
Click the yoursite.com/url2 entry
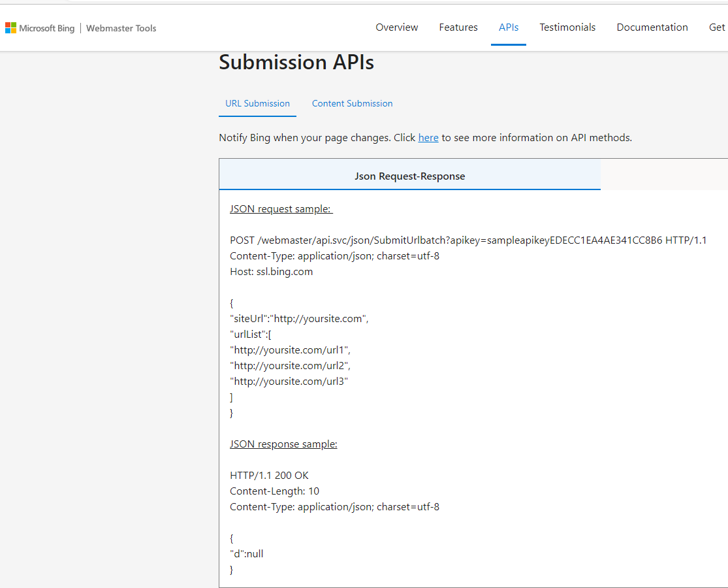coord(290,366)
